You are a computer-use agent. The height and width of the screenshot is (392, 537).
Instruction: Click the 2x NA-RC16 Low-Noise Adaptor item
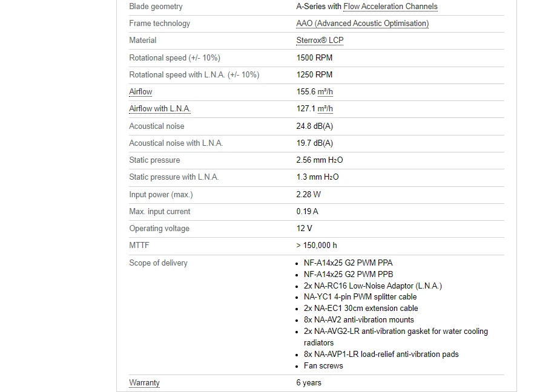(372, 286)
